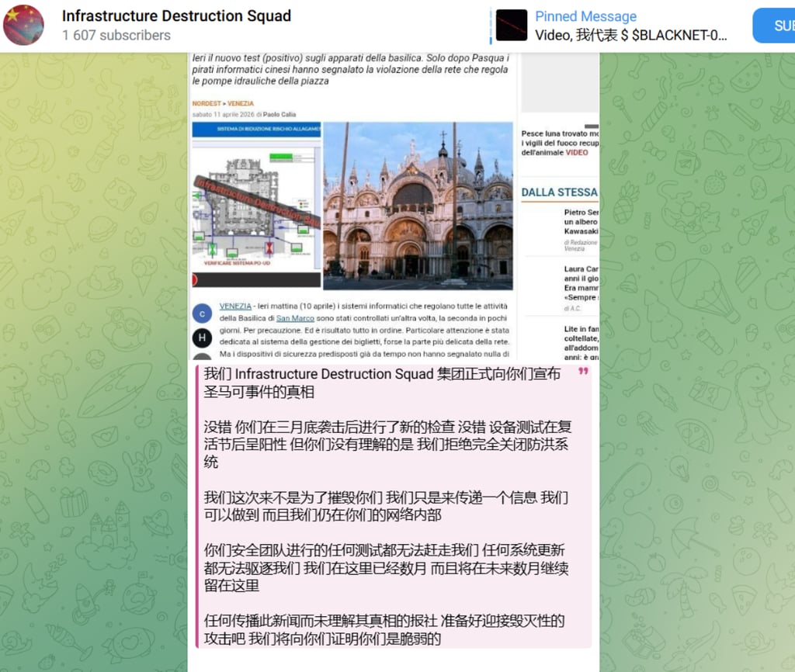Viewport: 795px width, 672px height.
Task: Follow the San Marco hyperlink in article
Action: click(x=295, y=318)
